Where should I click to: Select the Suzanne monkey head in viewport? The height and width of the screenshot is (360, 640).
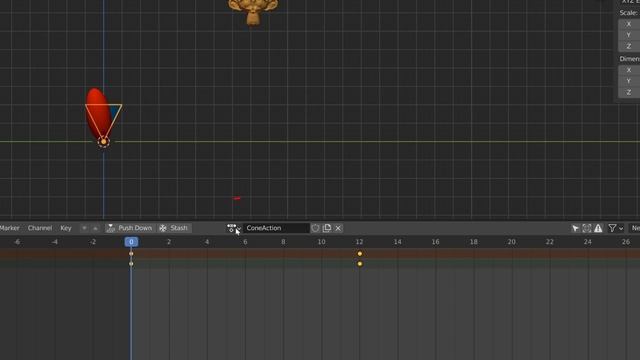click(x=253, y=11)
